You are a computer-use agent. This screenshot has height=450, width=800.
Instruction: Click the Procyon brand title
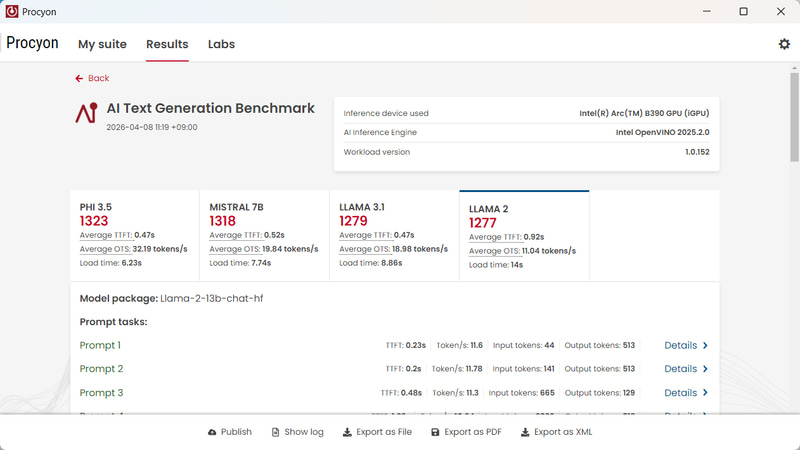point(32,43)
